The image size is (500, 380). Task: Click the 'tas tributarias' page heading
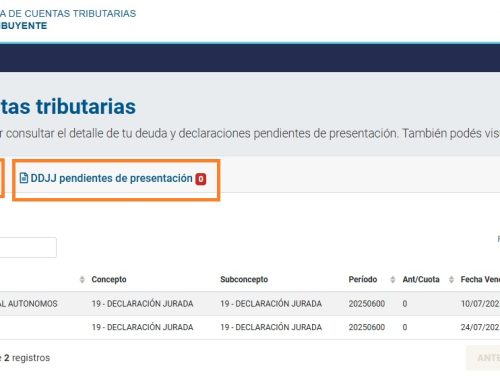68,107
